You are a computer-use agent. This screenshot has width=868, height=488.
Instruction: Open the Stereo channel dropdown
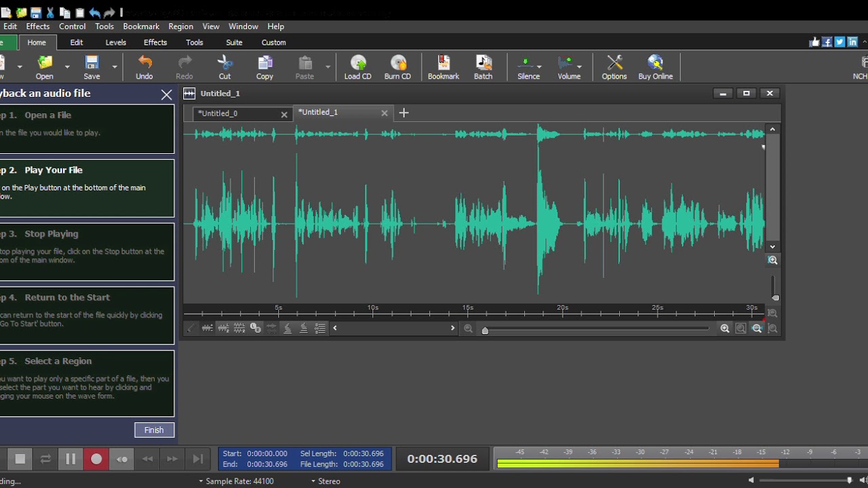click(x=325, y=481)
